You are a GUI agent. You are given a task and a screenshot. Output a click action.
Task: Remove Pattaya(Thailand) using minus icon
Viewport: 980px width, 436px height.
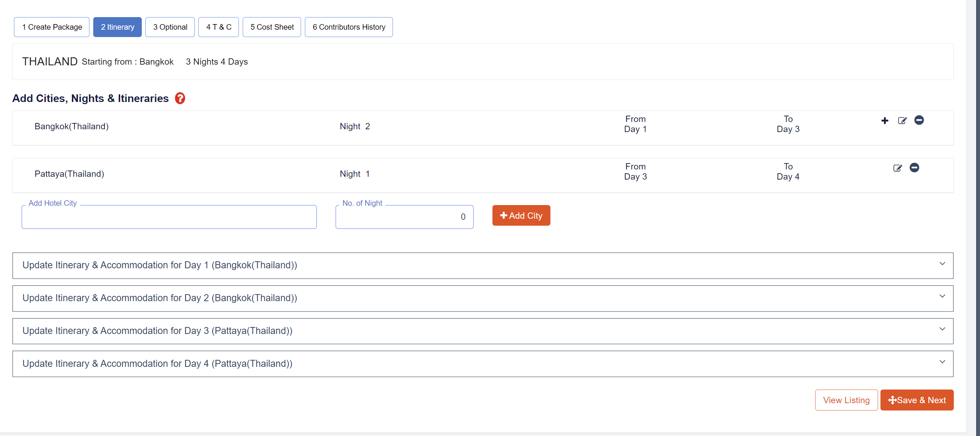click(914, 168)
